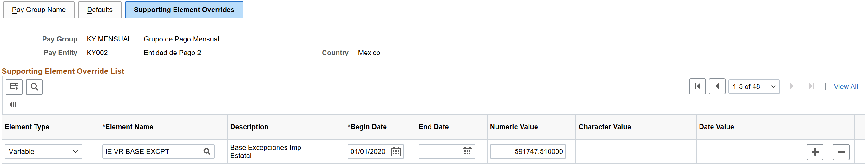
Task: Go to next rows with right arrow
Action: [792, 86]
